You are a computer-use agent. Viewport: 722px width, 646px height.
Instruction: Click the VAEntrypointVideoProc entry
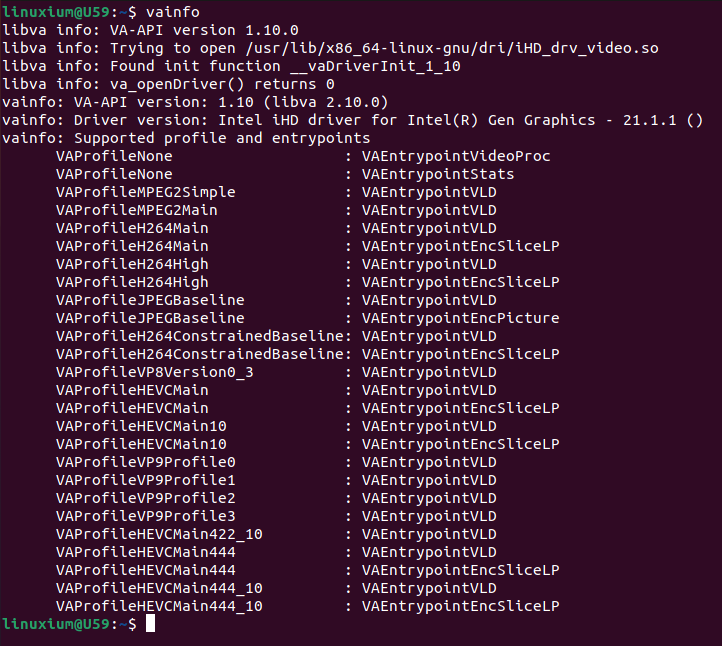[456, 156]
